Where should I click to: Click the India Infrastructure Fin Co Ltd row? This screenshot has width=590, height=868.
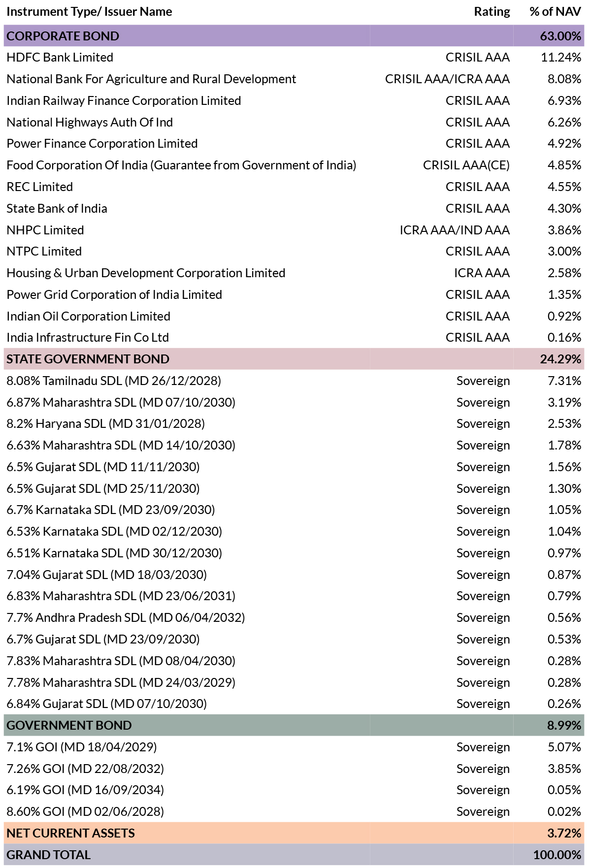pos(294,338)
